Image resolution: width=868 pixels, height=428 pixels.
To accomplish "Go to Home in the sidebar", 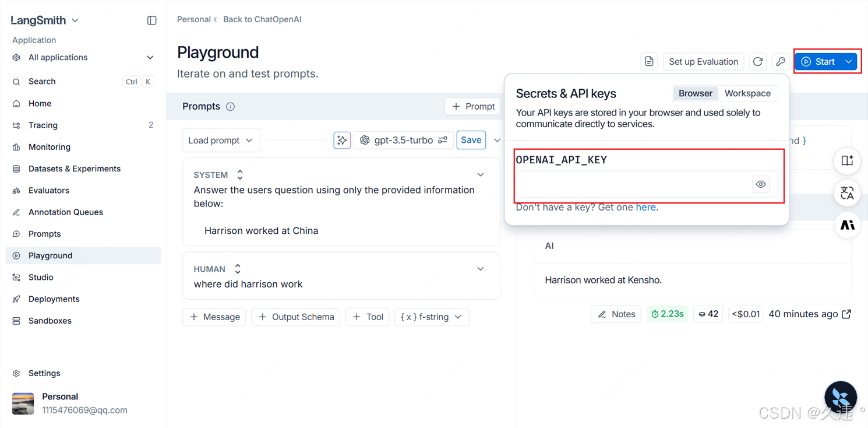I will tap(83, 103).
